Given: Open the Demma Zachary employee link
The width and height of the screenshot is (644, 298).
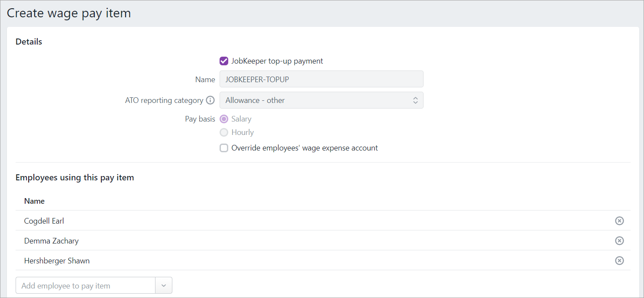Looking at the screenshot, I should coord(51,241).
